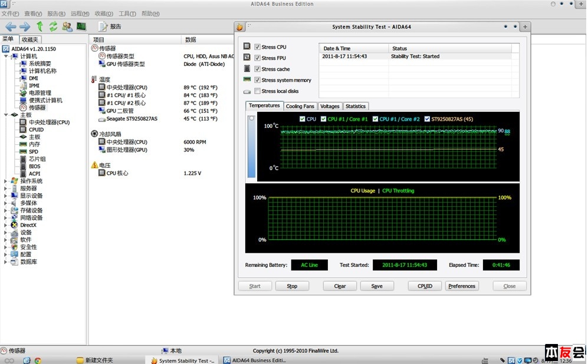Click the users icon in the toolbar
This screenshot has width=588, height=364.
click(x=67, y=27)
